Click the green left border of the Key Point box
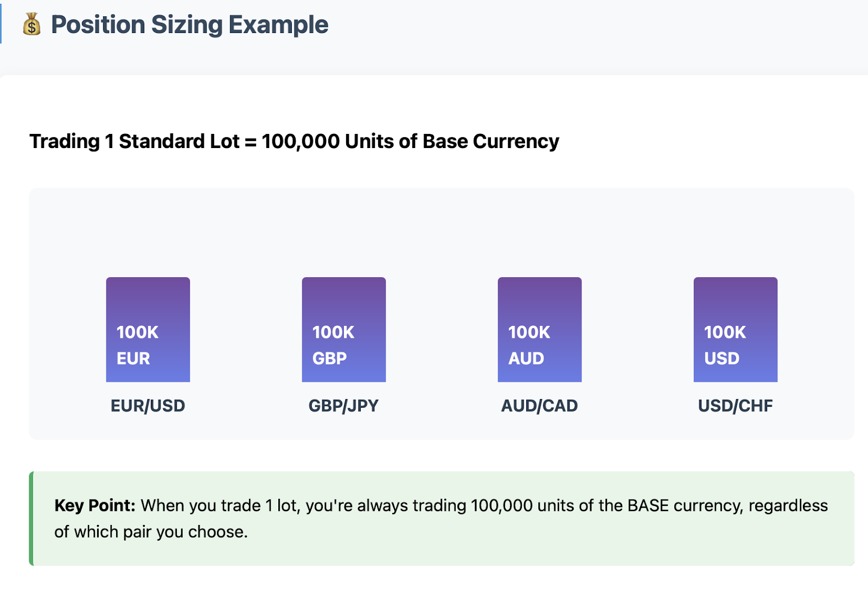 click(x=31, y=518)
